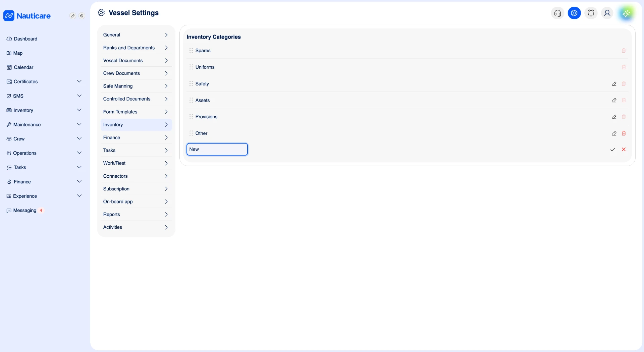Grab the Spares row drag handle
This screenshot has width=644, height=352.
click(191, 51)
